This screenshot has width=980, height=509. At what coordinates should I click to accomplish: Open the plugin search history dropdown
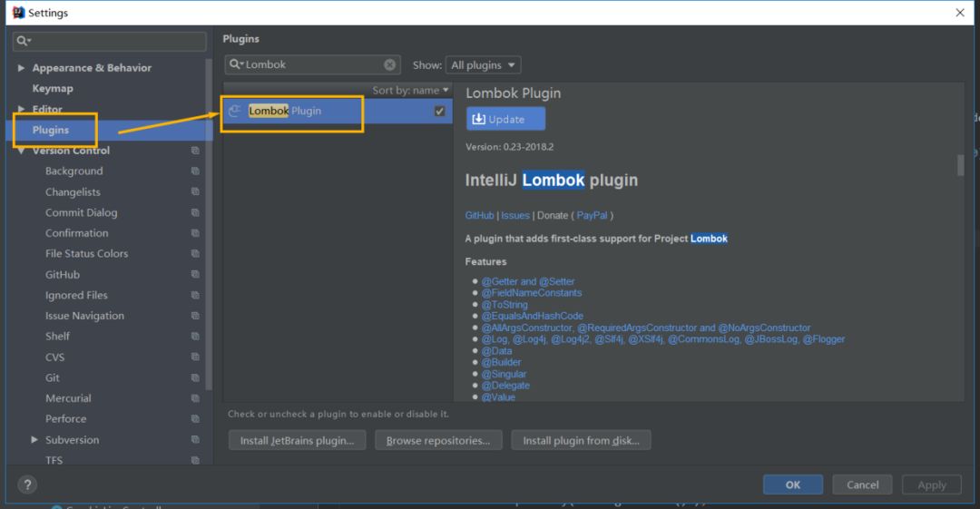[236, 64]
